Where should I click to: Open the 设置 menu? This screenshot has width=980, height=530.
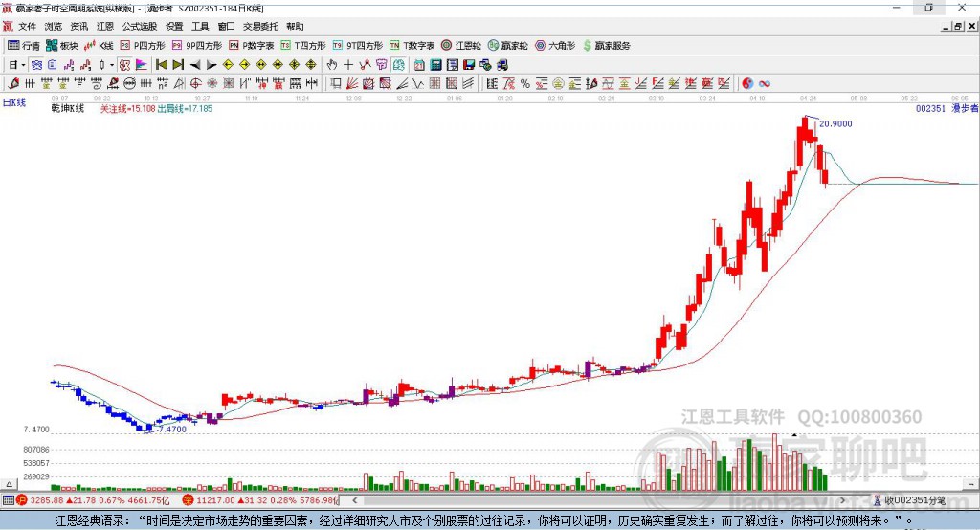174,26
